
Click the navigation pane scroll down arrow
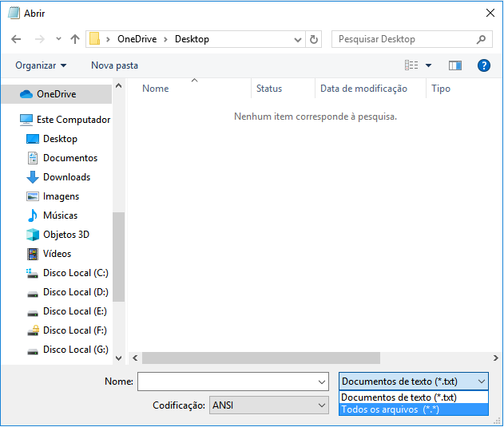(x=118, y=358)
